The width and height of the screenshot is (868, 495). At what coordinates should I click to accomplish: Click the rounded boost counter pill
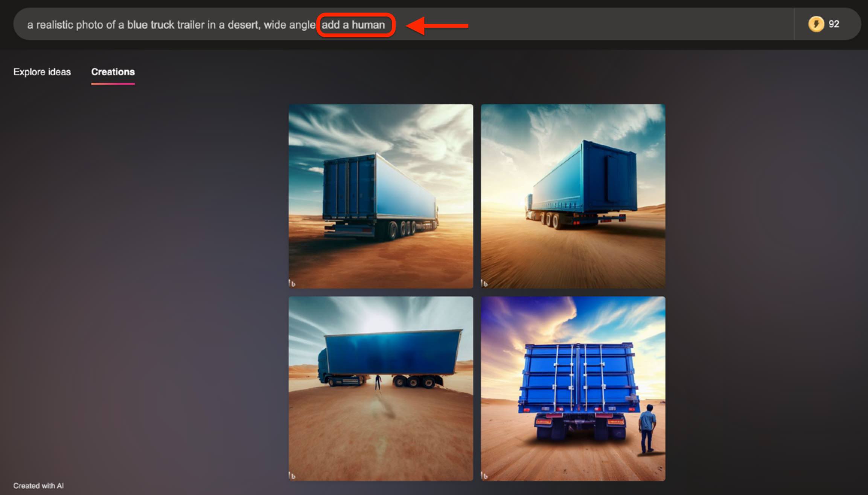(x=824, y=24)
